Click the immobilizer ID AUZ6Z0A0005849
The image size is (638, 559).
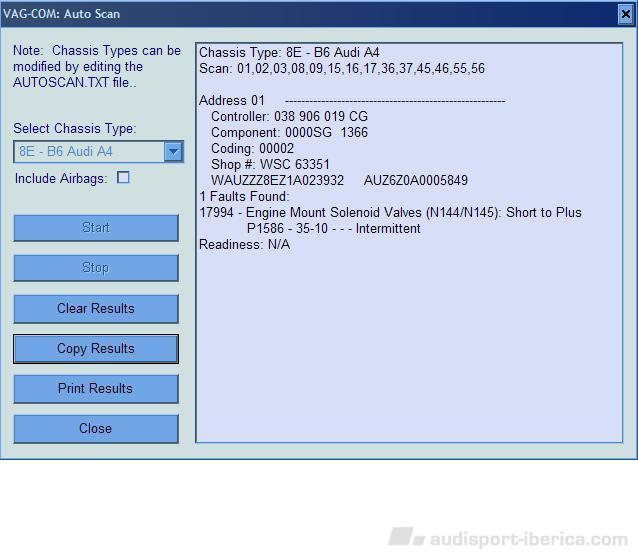click(416, 180)
